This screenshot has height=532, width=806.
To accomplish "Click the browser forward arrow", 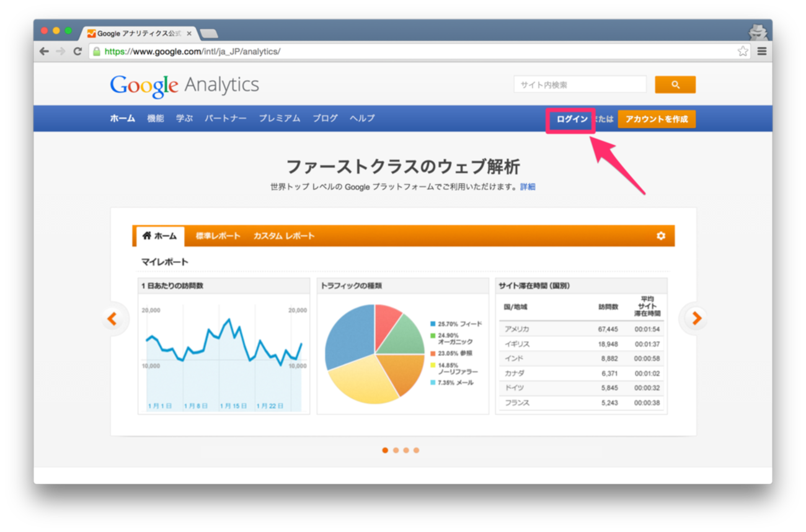I will tap(61, 51).
